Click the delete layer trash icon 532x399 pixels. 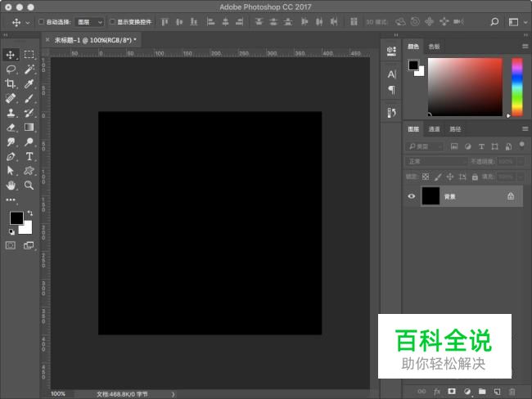(512, 392)
